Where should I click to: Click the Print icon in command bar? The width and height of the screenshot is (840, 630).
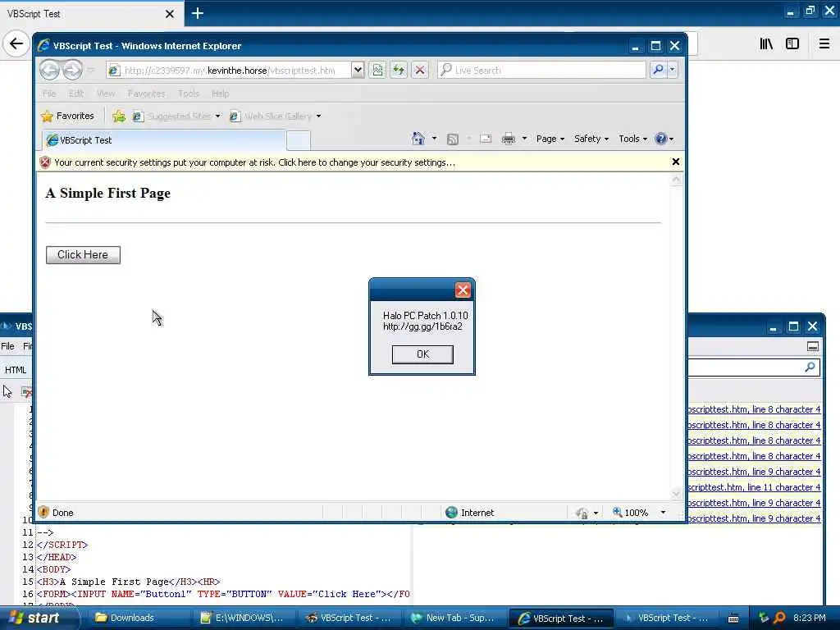509,139
